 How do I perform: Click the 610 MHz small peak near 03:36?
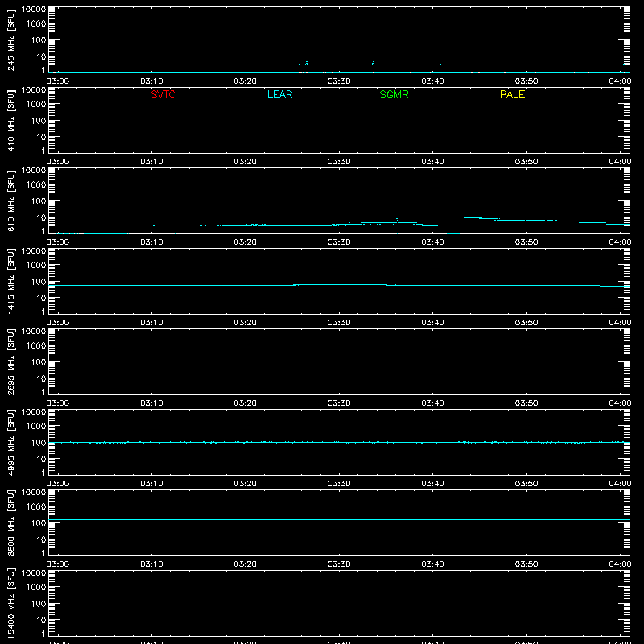(x=398, y=220)
